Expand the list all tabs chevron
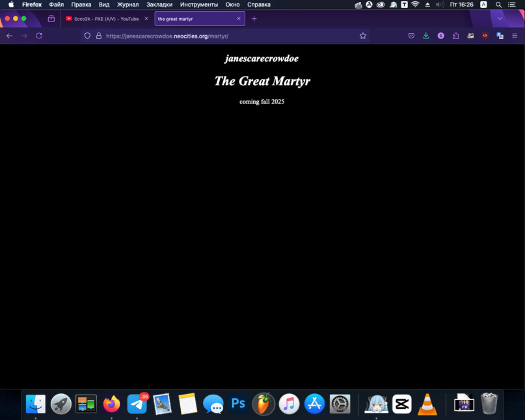 tap(500, 18)
